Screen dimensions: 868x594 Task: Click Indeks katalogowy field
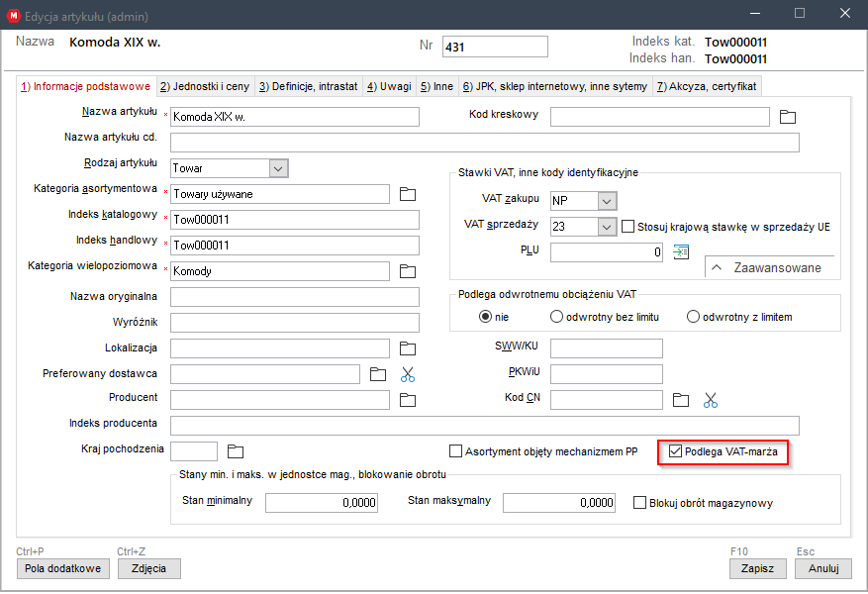295,220
